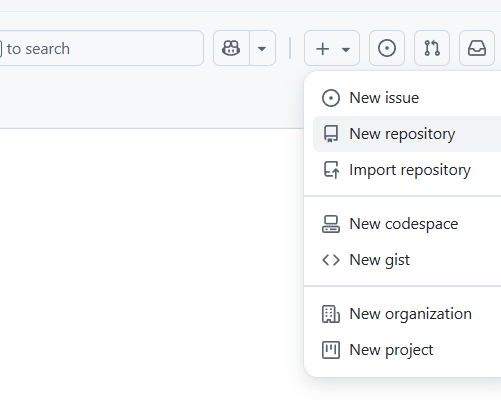Choose New codespace from the menu
Screen dimensions: 501x401
[407, 224]
